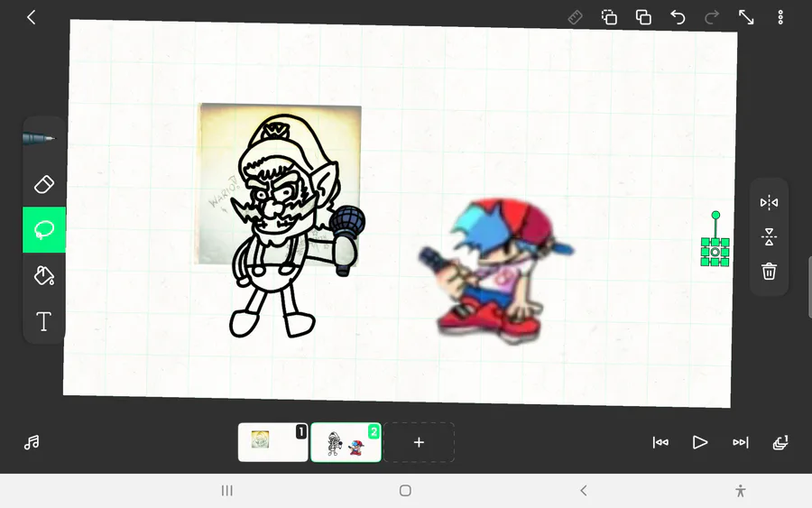Select the Text tool
This screenshot has width=812, height=508.
point(44,321)
